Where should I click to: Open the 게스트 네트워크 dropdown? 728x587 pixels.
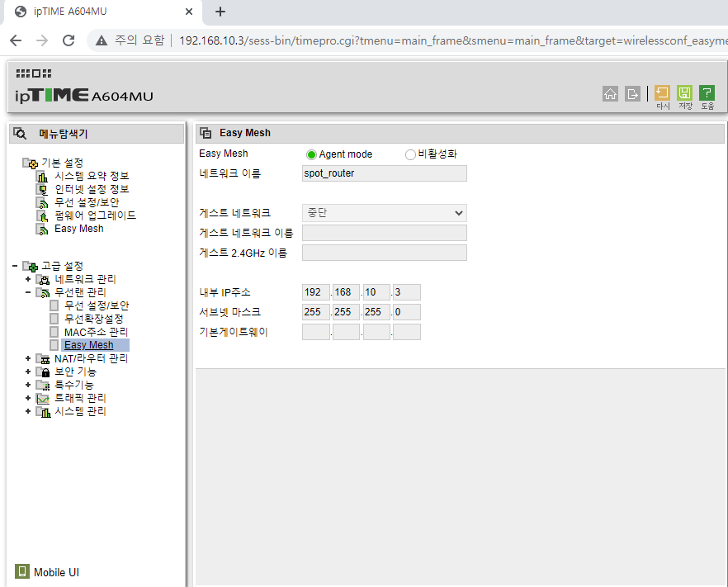(385, 213)
